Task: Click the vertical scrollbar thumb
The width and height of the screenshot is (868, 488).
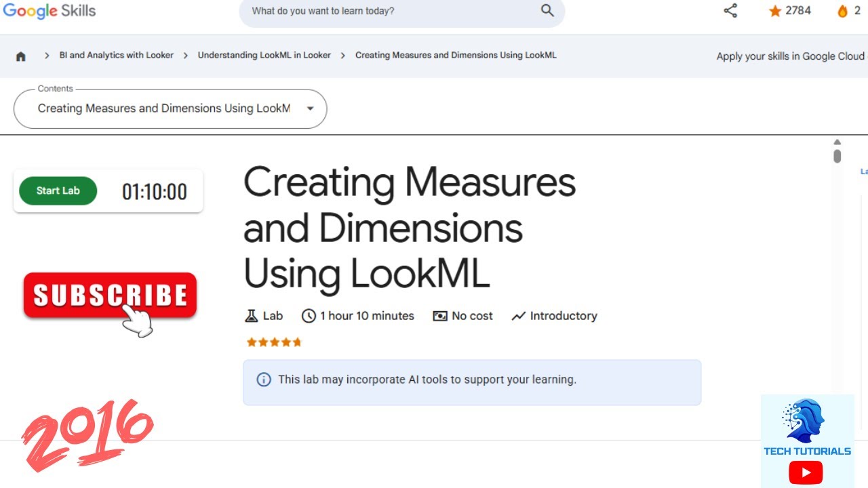Action: point(837,157)
